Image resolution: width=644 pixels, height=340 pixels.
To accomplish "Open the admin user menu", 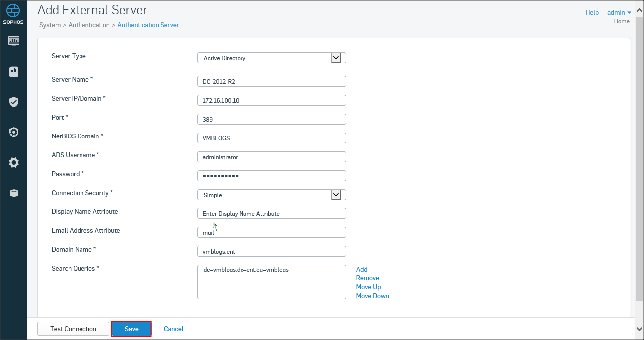I will (619, 12).
